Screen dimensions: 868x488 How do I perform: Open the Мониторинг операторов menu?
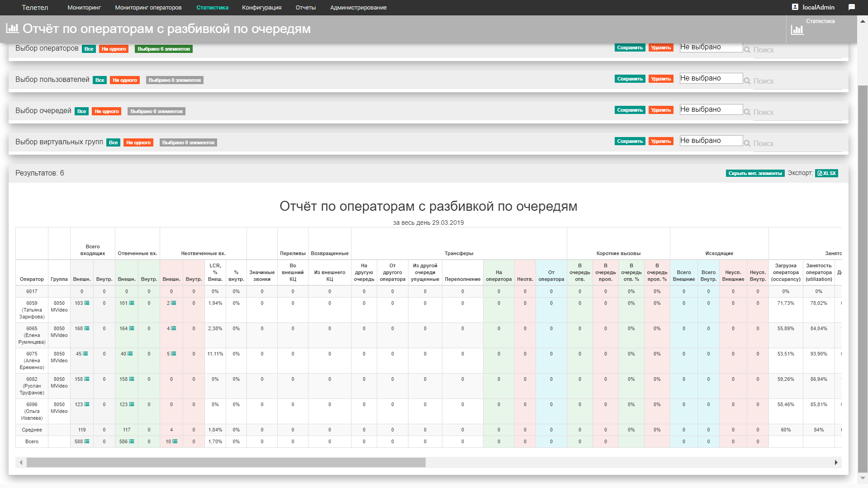coord(148,8)
